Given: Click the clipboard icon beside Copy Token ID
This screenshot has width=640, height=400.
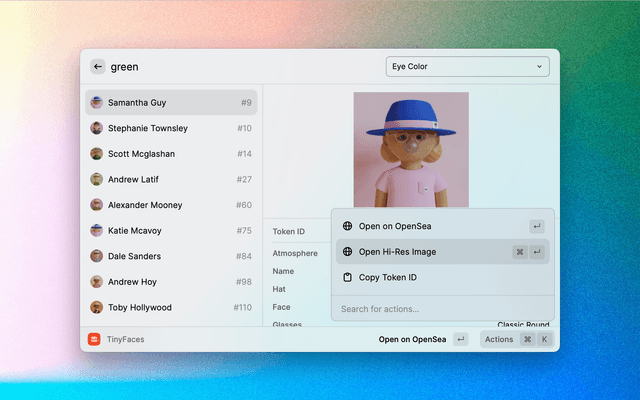Looking at the screenshot, I should click(347, 277).
